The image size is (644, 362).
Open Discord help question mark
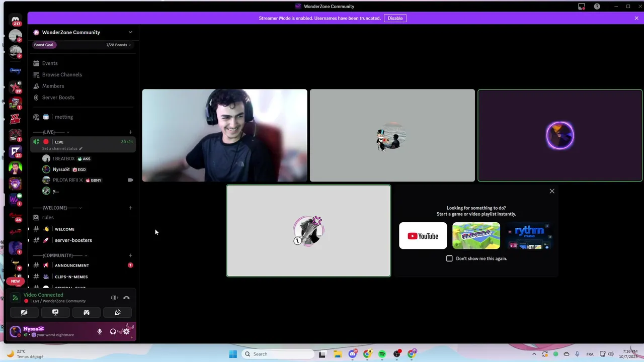597,7
